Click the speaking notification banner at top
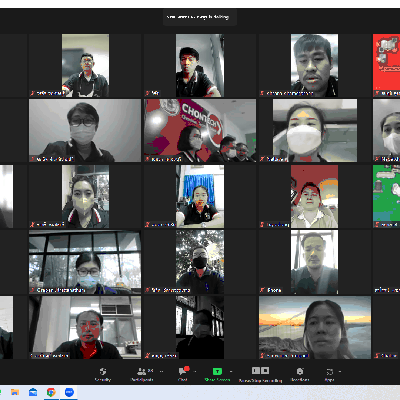Screen dimensions: 400x400 coord(200,17)
